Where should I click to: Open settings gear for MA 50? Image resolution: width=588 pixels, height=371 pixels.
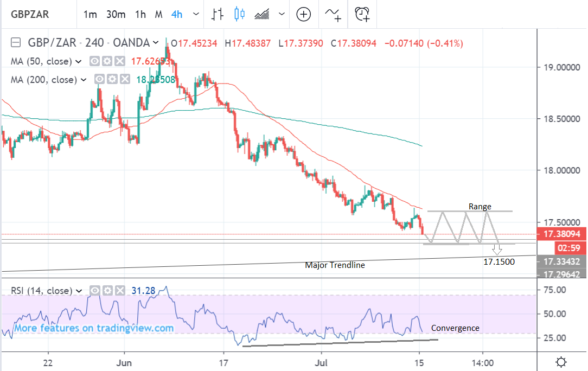click(107, 61)
